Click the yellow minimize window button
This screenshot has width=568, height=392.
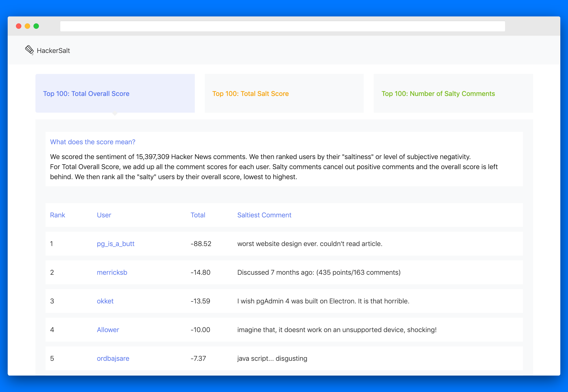[28, 26]
